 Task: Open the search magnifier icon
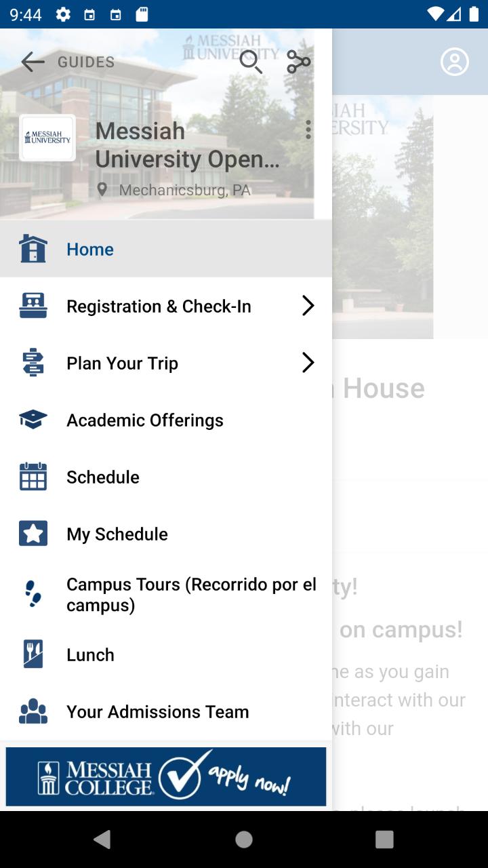[251, 62]
